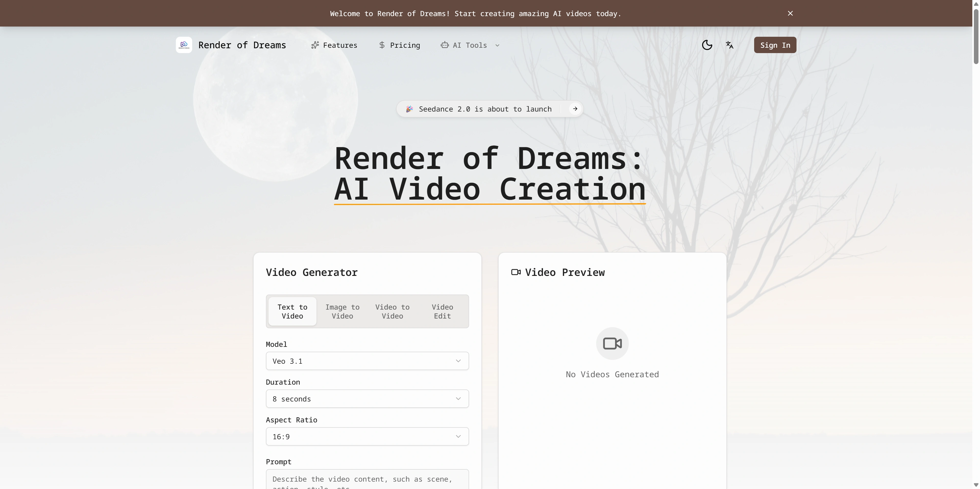Select the Video Edit tab
Viewport: 980px width, 489px height.
[x=442, y=311]
